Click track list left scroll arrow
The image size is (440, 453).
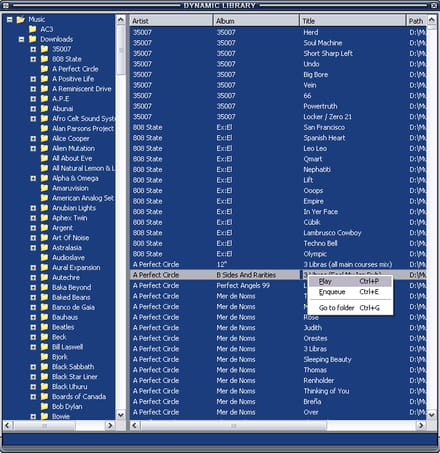click(135, 425)
